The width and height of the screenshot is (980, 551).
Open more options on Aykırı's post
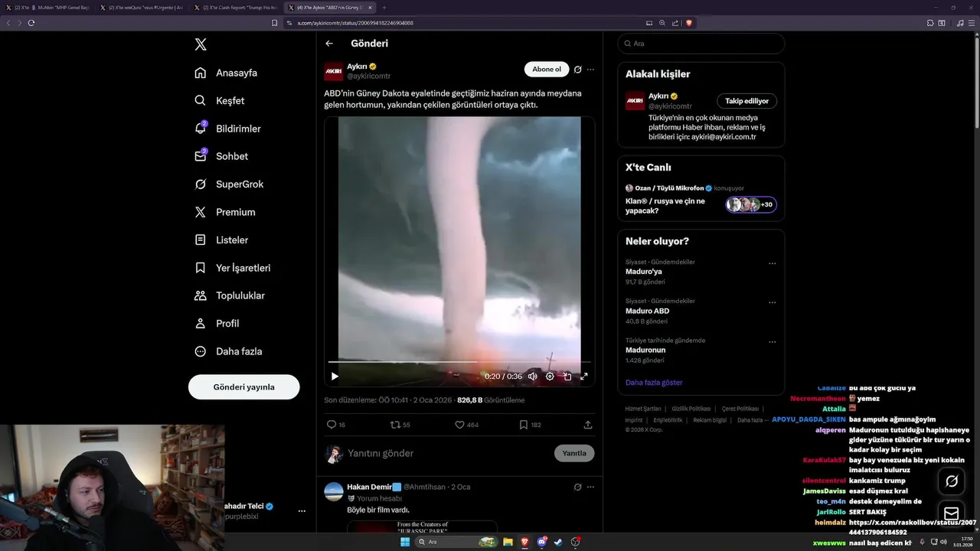(x=590, y=69)
